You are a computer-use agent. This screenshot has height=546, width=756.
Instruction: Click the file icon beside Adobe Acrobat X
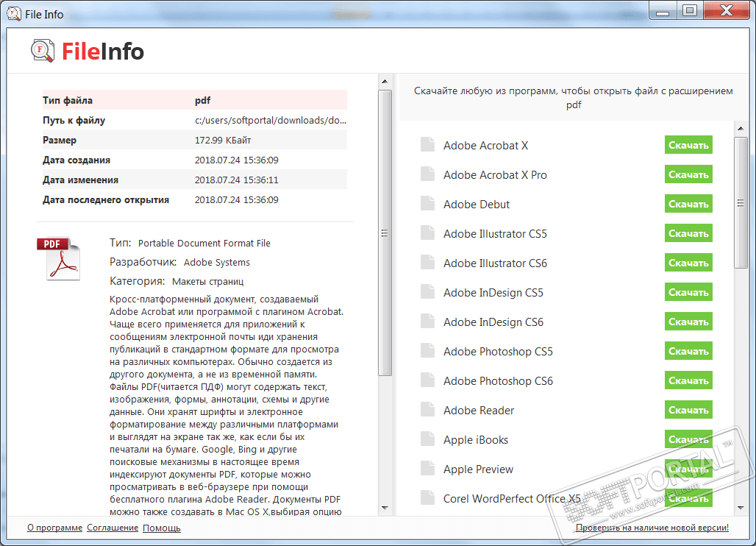pyautogui.click(x=427, y=145)
